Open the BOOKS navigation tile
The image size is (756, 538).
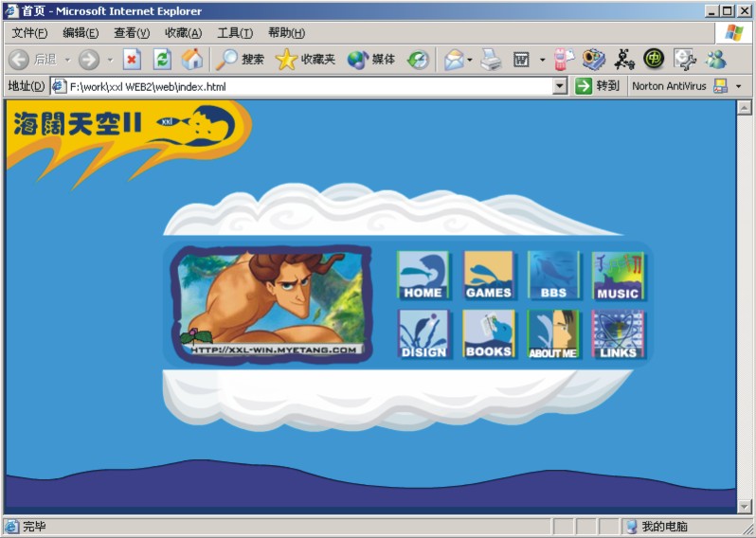point(488,334)
